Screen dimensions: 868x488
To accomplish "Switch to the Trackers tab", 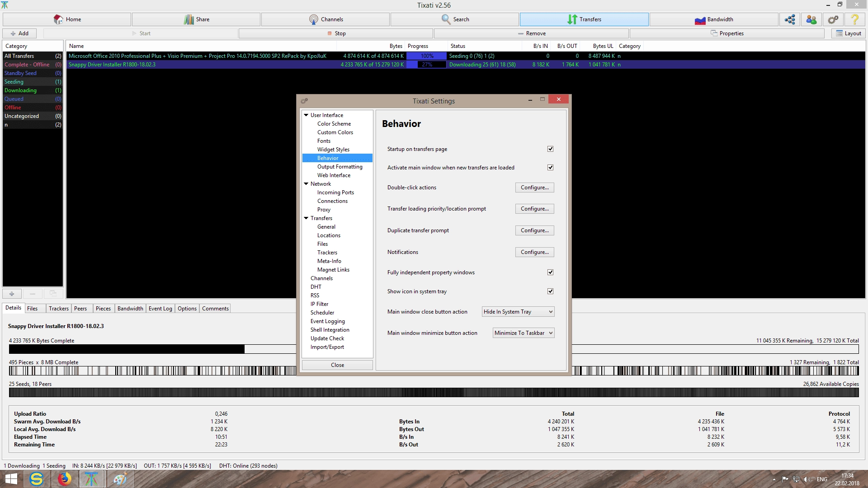I will (x=59, y=308).
